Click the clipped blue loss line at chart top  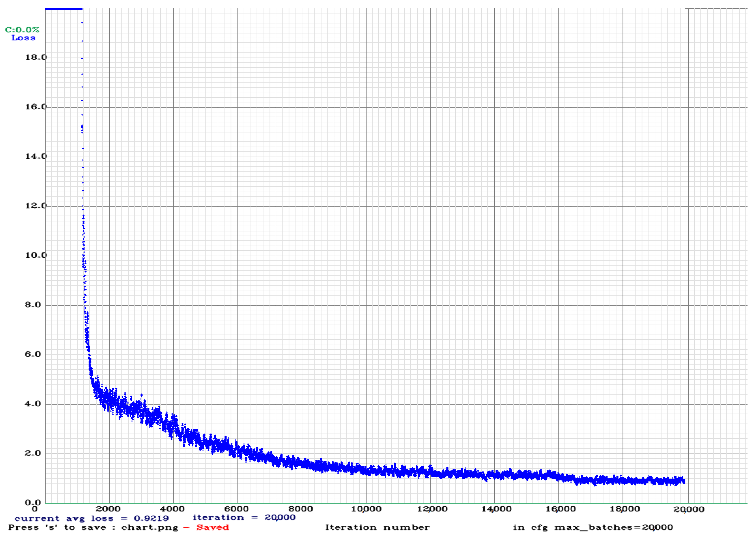pyautogui.click(x=63, y=9)
